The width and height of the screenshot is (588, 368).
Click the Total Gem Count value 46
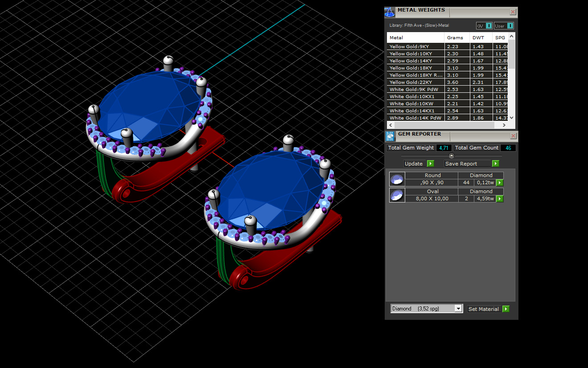click(x=508, y=148)
